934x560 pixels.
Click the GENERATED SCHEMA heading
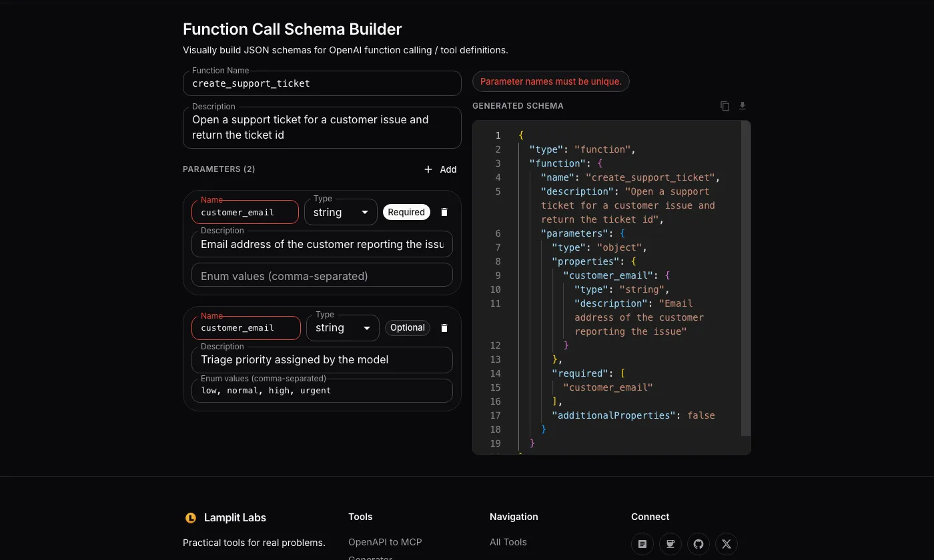[x=518, y=106]
